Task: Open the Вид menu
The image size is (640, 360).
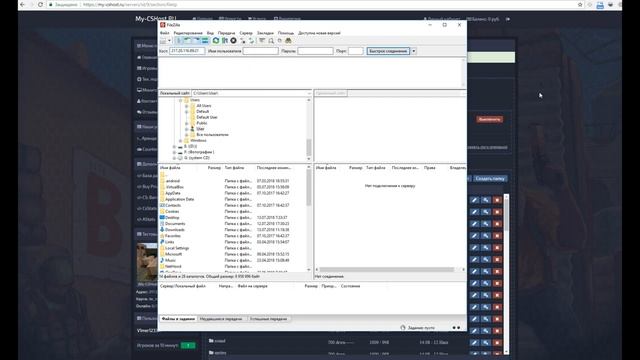Action: coord(210,33)
